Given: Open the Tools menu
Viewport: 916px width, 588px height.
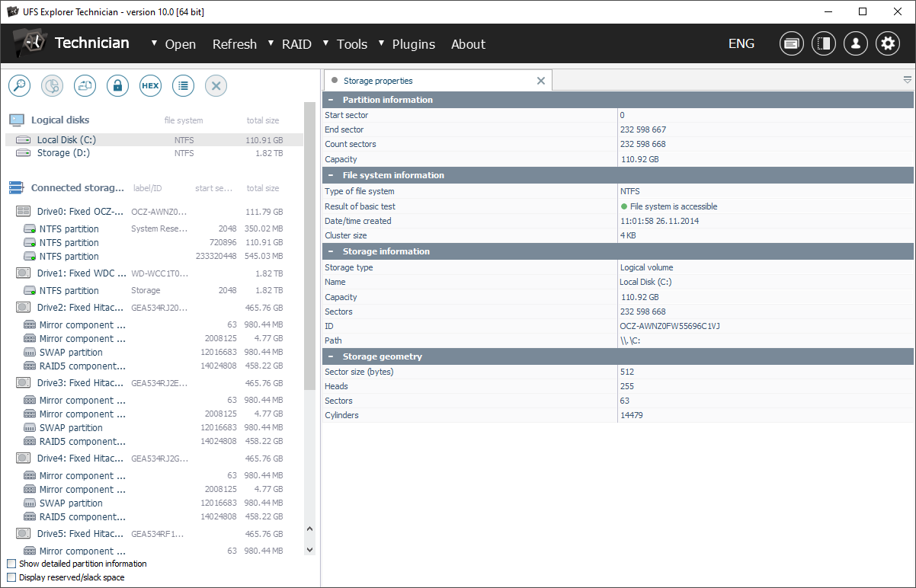Looking at the screenshot, I should tap(352, 44).
